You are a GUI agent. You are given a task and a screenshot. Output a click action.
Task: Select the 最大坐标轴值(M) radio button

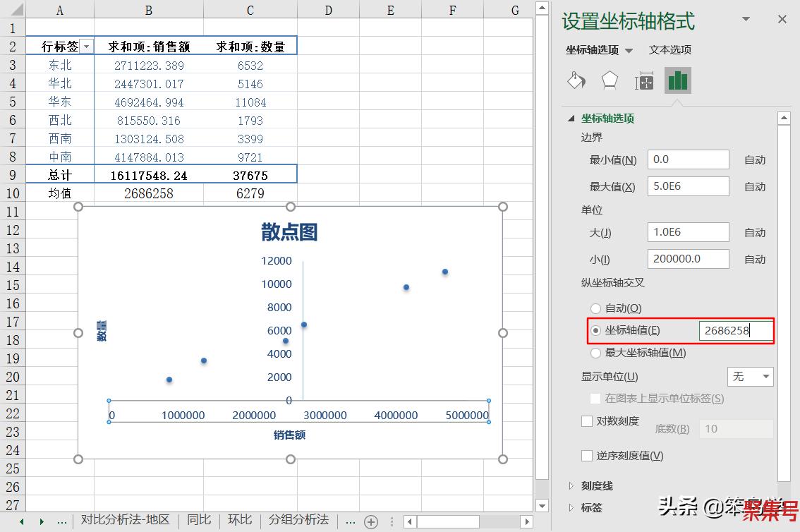click(x=596, y=353)
